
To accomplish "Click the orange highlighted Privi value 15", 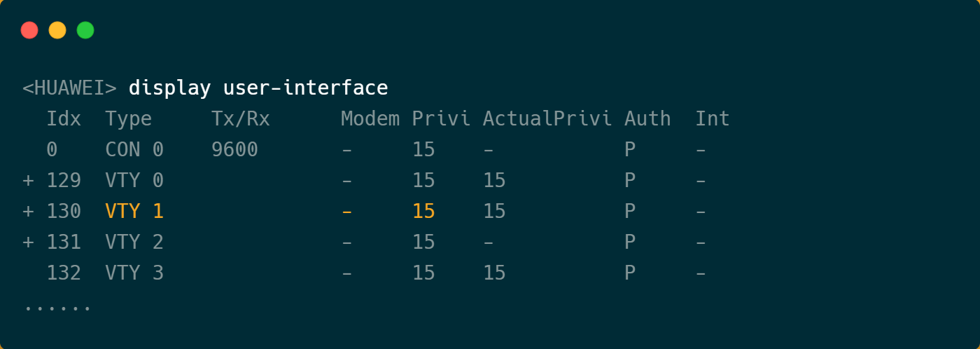I will coord(423,212).
